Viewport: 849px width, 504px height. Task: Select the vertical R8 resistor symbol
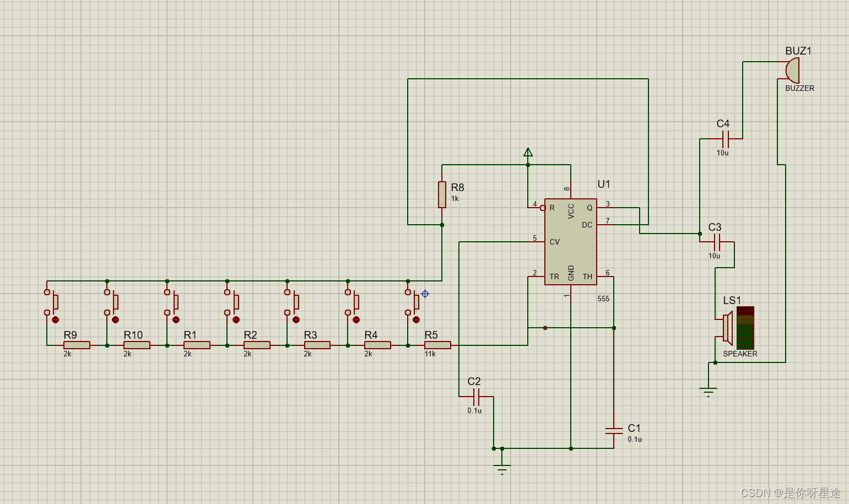442,194
